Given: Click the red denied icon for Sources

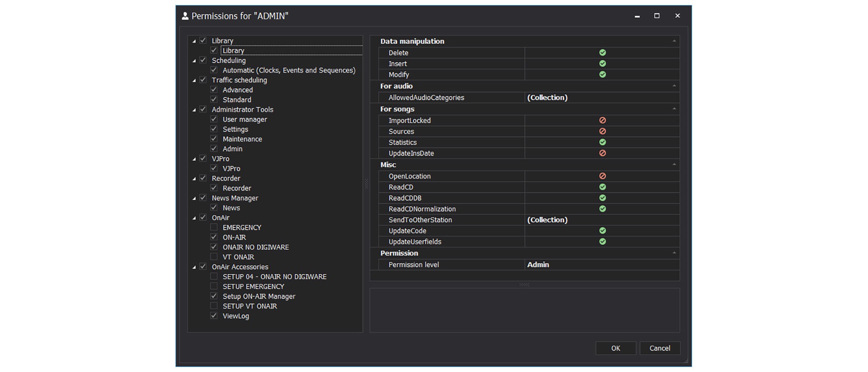Looking at the screenshot, I should [x=602, y=131].
